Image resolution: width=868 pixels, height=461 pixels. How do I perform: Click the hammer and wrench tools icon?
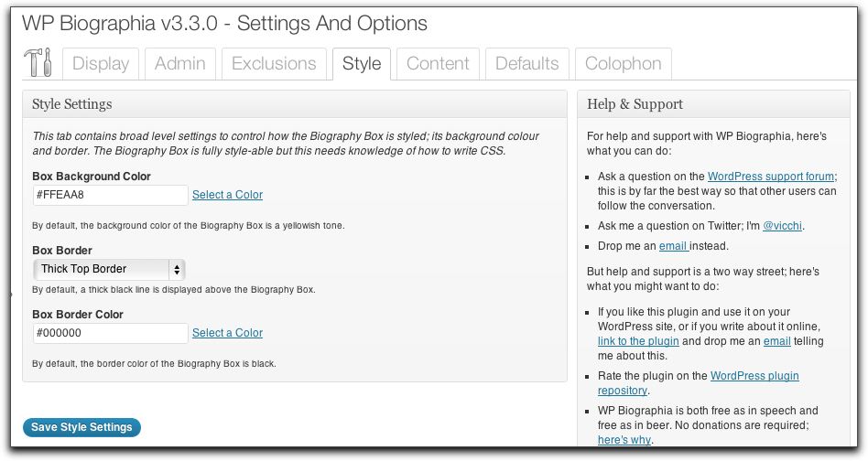38,64
